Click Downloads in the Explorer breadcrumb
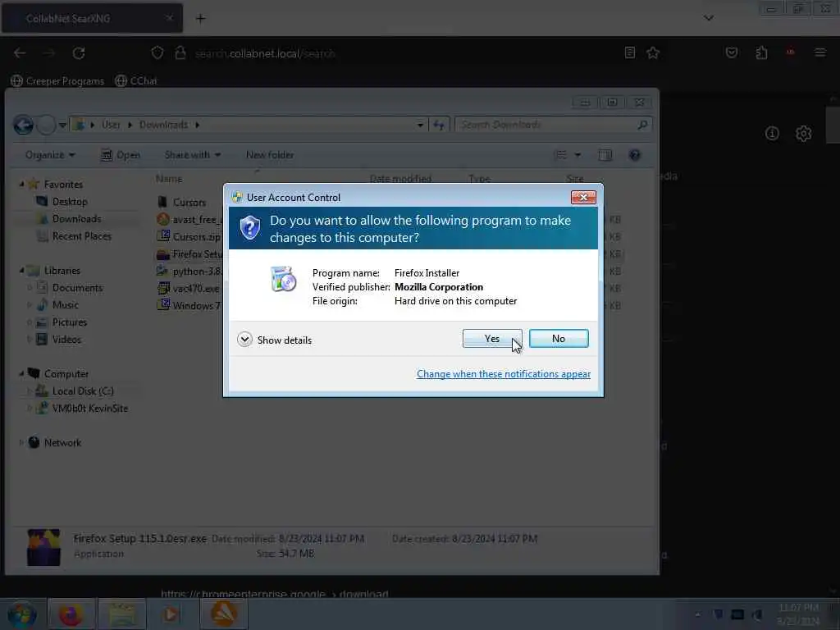 tap(163, 125)
